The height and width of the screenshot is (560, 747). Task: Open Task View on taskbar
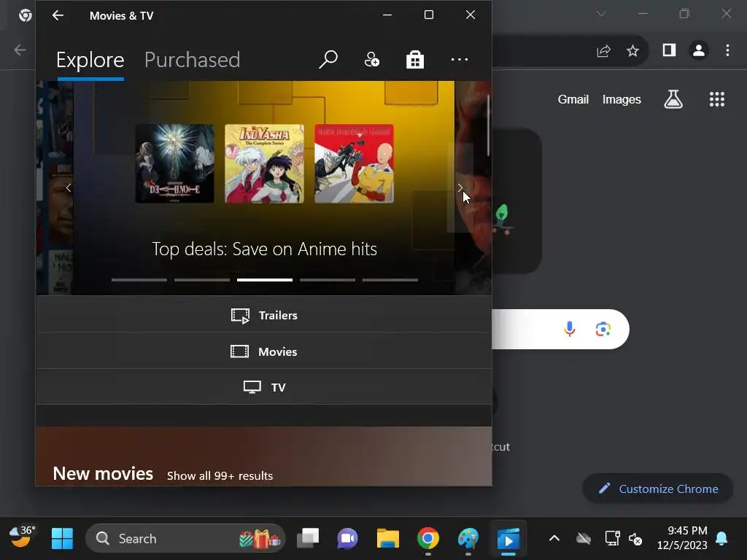308,539
